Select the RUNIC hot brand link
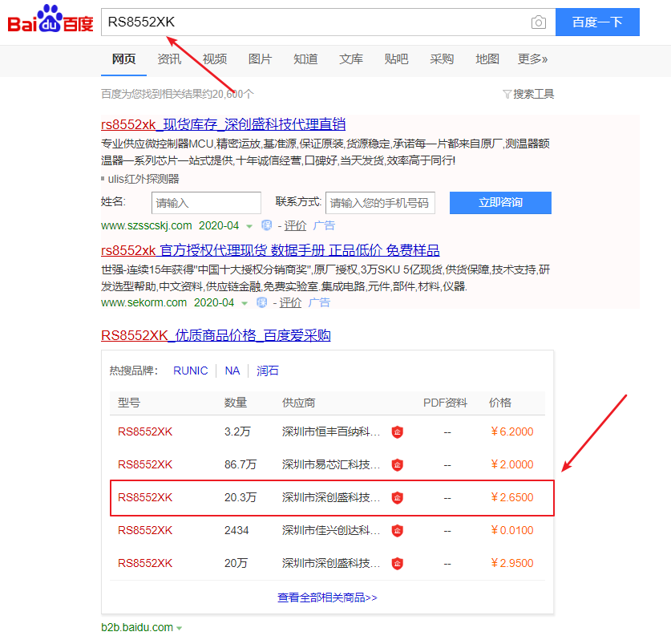 (x=190, y=371)
